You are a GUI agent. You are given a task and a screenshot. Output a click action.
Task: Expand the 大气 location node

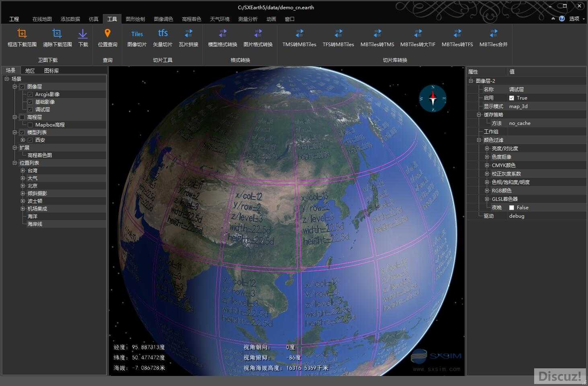coord(23,178)
